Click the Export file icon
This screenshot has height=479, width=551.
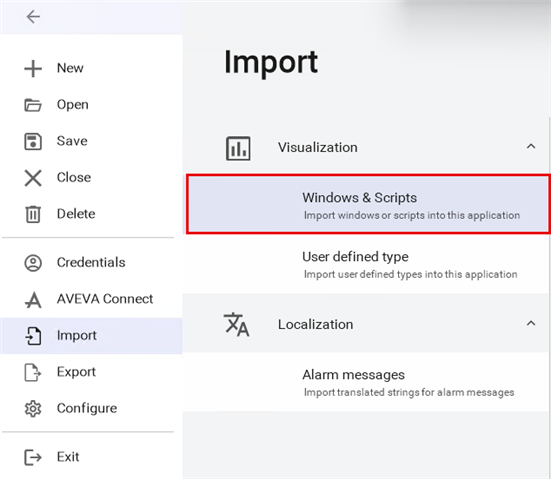point(33,373)
